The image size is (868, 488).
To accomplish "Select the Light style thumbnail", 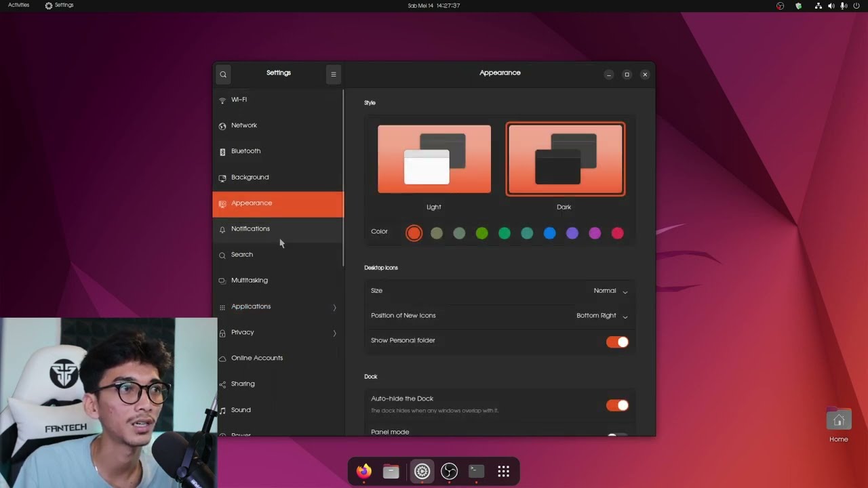I will tap(434, 159).
